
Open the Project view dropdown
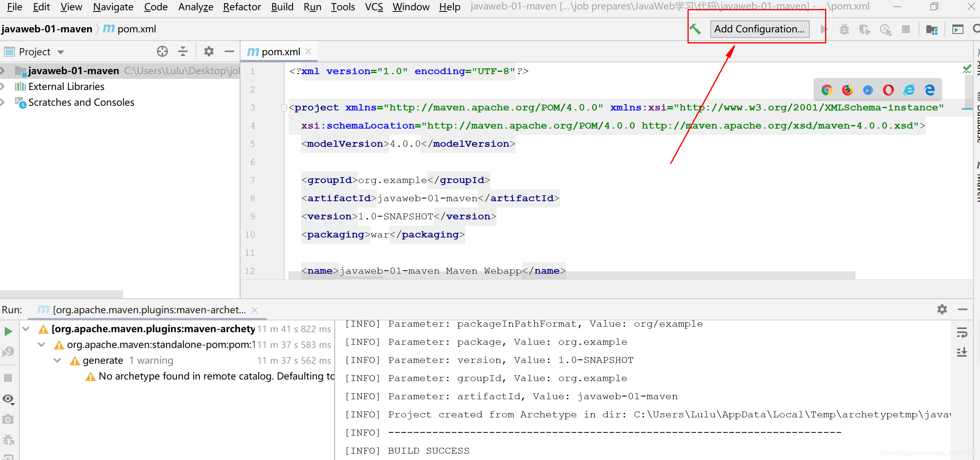(x=61, y=52)
